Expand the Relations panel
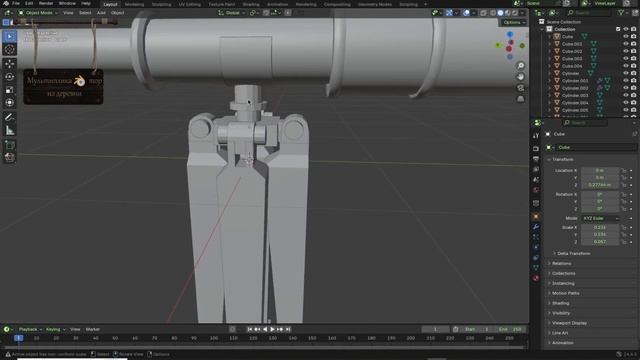This screenshot has width=640, height=360. tap(561, 264)
